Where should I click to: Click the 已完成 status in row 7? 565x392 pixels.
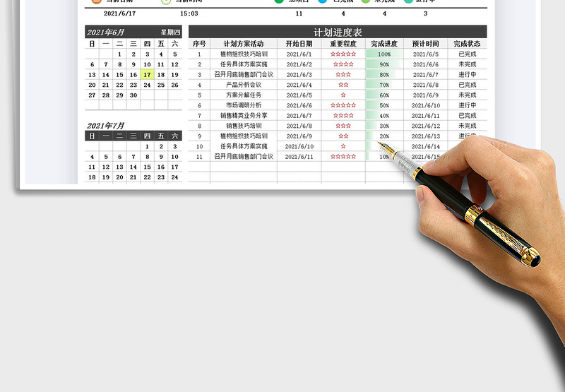click(x=467, y=116)
